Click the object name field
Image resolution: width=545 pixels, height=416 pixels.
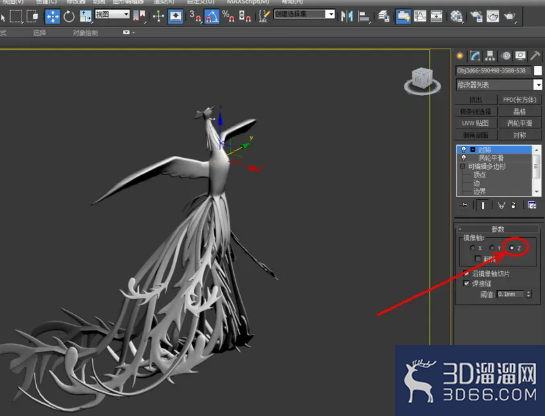pyautogui.click(x=493, y=71)
